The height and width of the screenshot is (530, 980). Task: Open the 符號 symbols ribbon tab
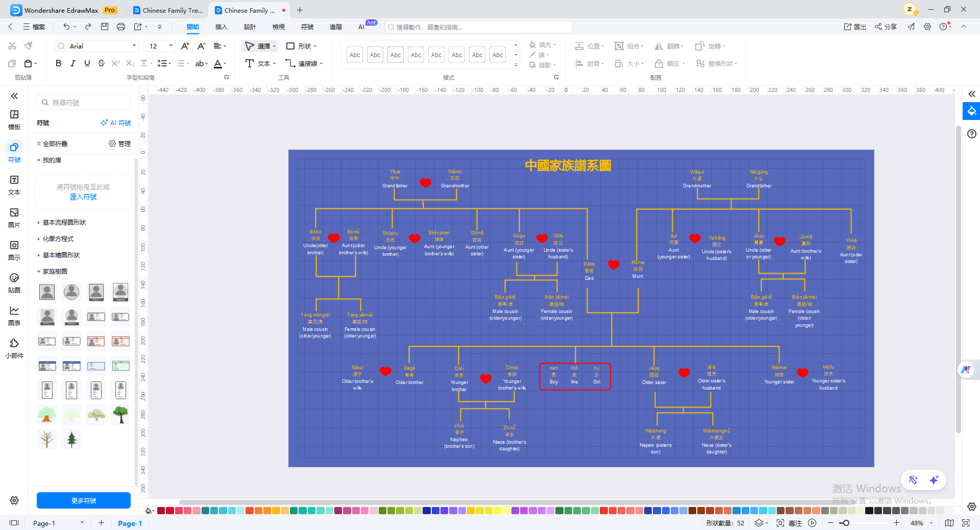click(x=307, y=27)
